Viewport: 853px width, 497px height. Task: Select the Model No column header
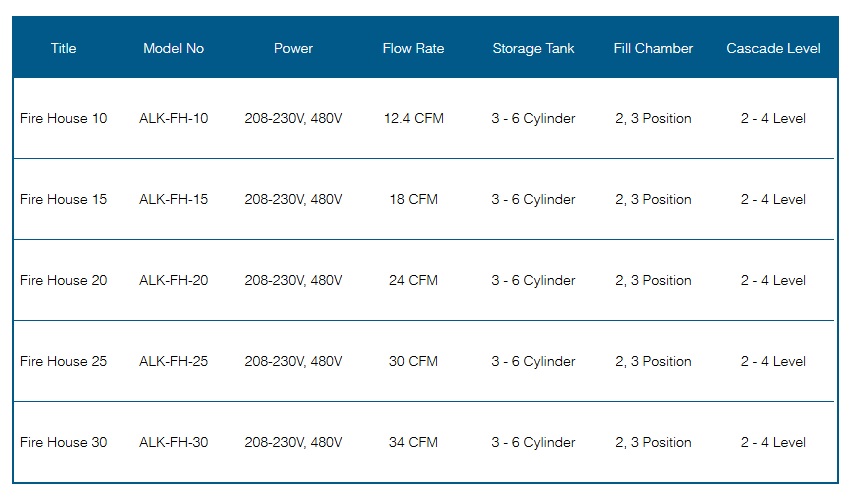[174, 48]
